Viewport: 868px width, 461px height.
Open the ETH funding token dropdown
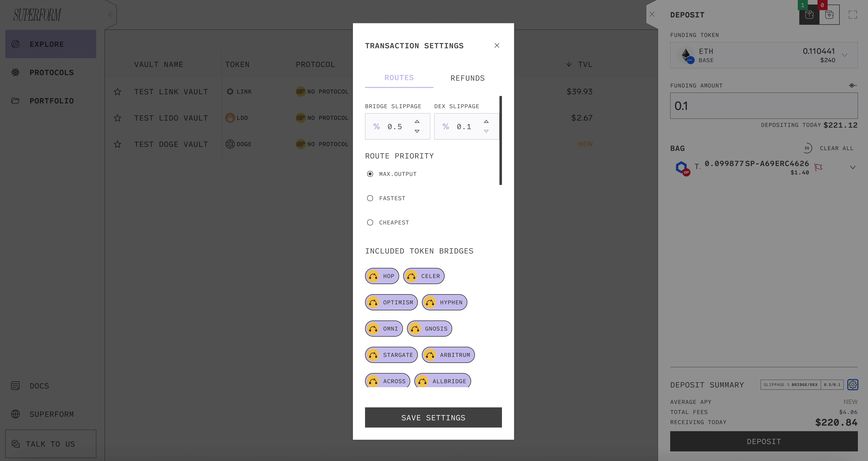tap(764, 55)
